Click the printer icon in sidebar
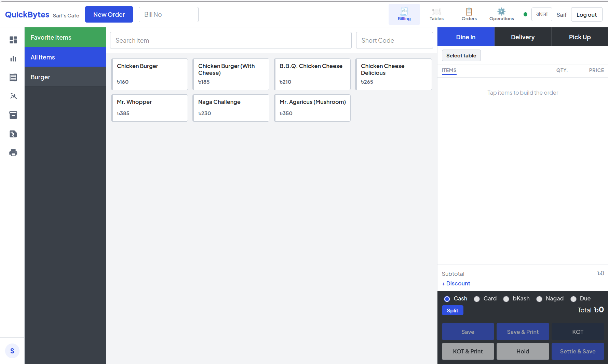 tap(13, 153)
